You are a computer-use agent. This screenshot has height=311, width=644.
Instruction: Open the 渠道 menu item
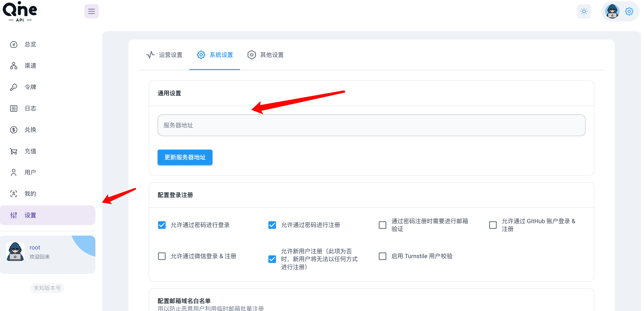(x=47, y=66)
